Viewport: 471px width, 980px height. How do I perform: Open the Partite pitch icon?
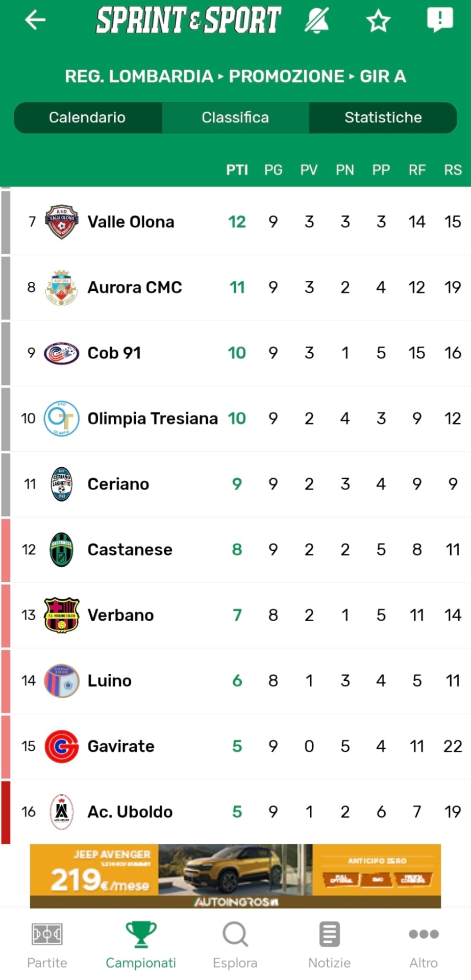(47, 935)
